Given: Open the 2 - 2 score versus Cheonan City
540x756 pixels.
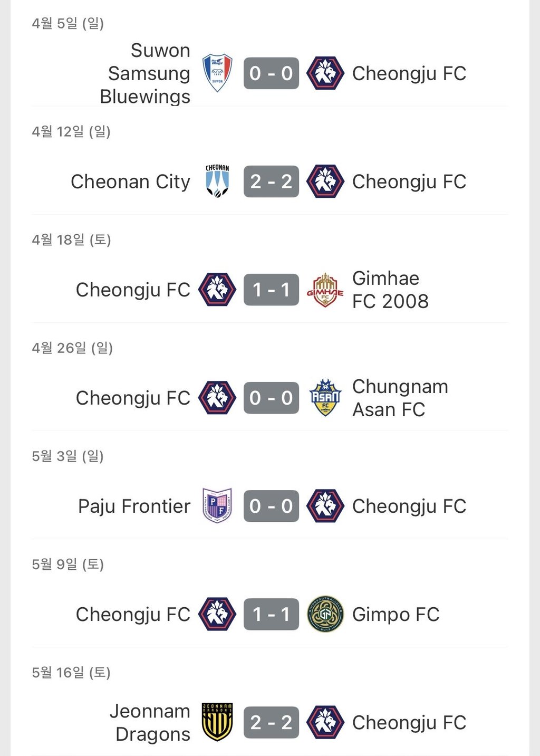Looking at the screenshot, I should [x=271, y=181].
